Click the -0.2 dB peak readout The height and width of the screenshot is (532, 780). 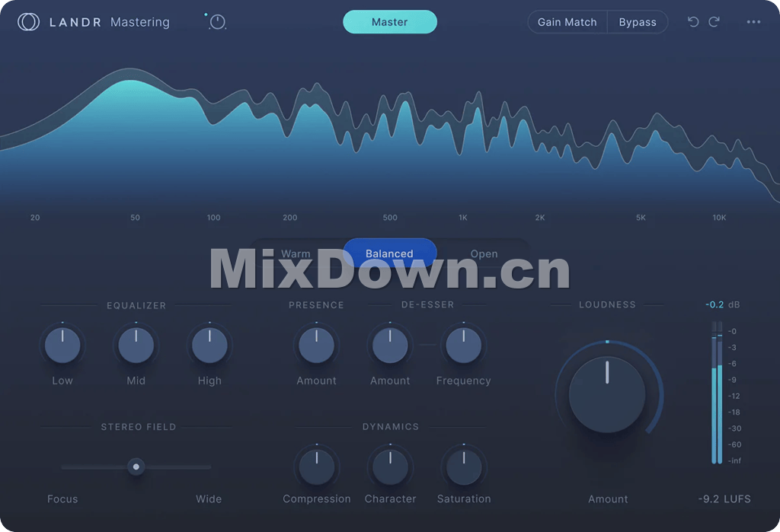[722, 304]
